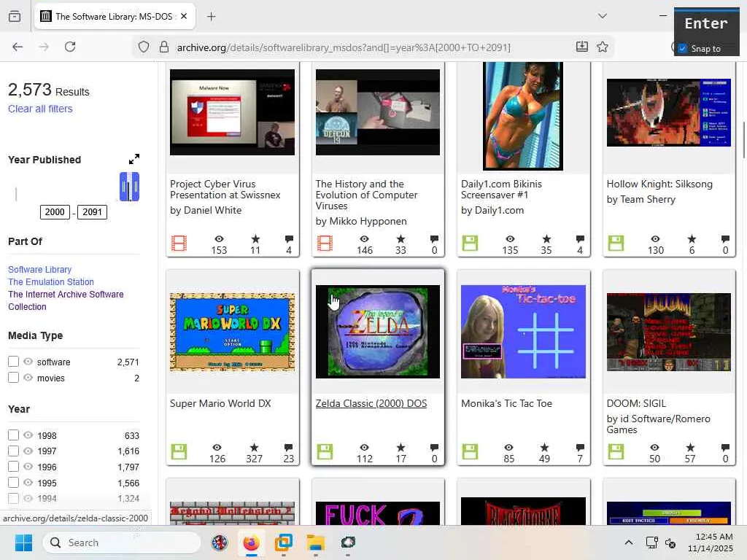Open Super Mario World DX thumbnail
This screenshot has height=560, width=747.
233,332
